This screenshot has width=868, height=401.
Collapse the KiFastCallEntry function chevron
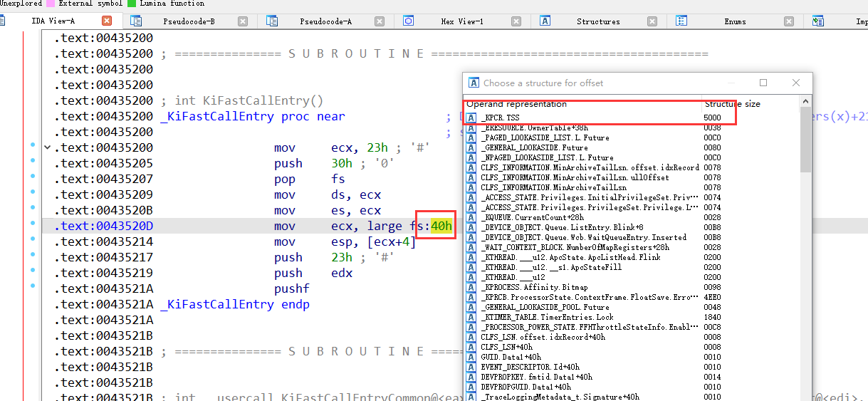(x=47, y=147)
